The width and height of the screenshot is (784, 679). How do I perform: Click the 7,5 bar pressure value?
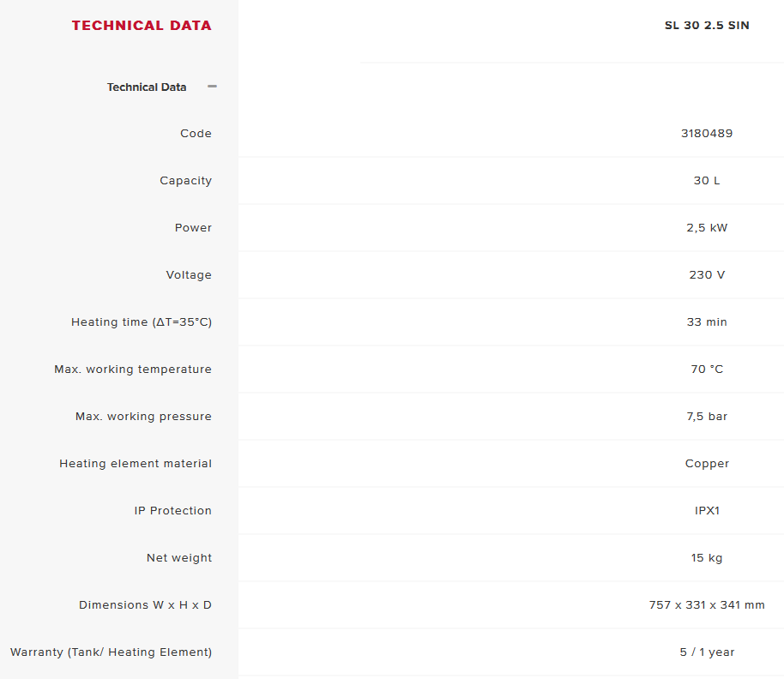point(707,417)
